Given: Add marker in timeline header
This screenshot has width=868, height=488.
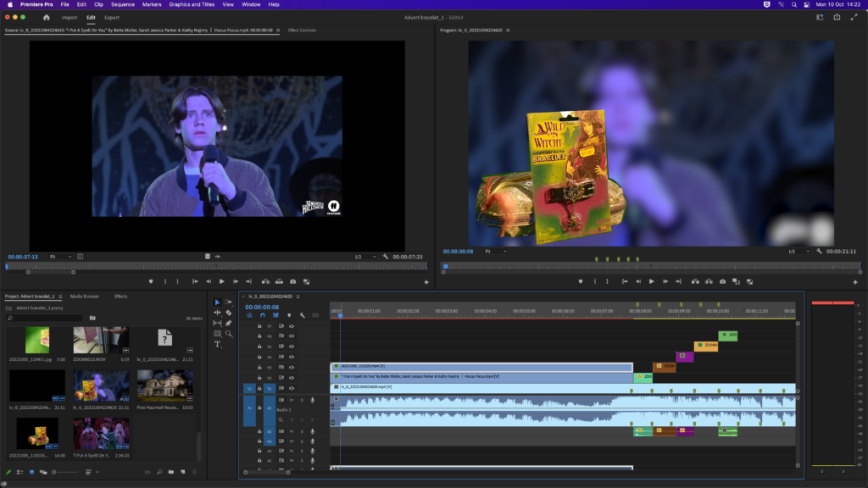Looking at the screenshot, I should [289, 315].
